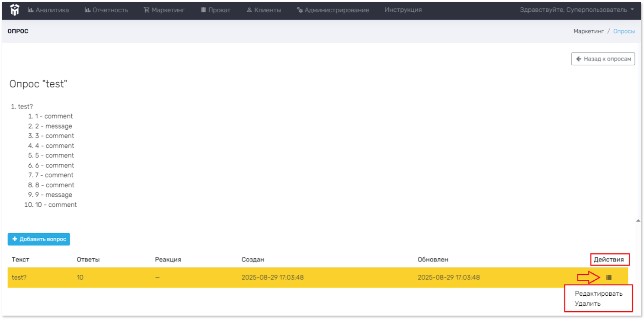Image resolution: width=644 pixels, height=319 pixels.
Task: Open the Инструкция page
Action: coord(403,10)
